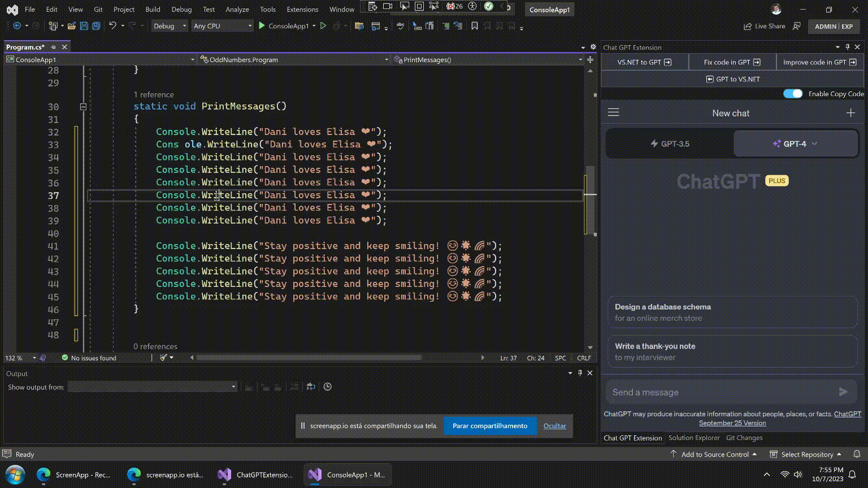Screen dimensions: 868x488
Task: Click the Undo arrow icon
Action: point(112,26)
